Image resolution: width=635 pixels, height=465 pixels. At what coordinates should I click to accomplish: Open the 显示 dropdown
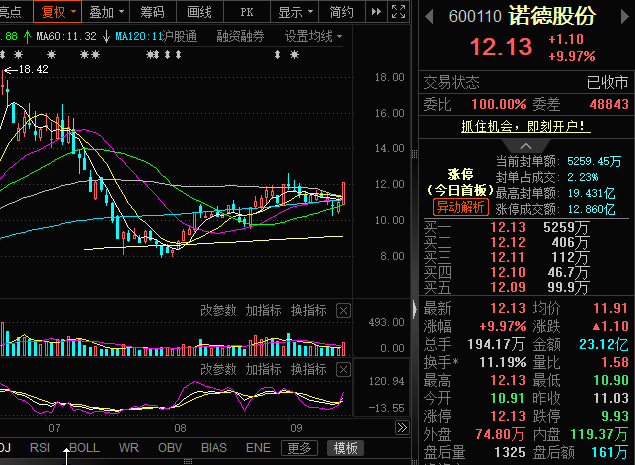294,12
